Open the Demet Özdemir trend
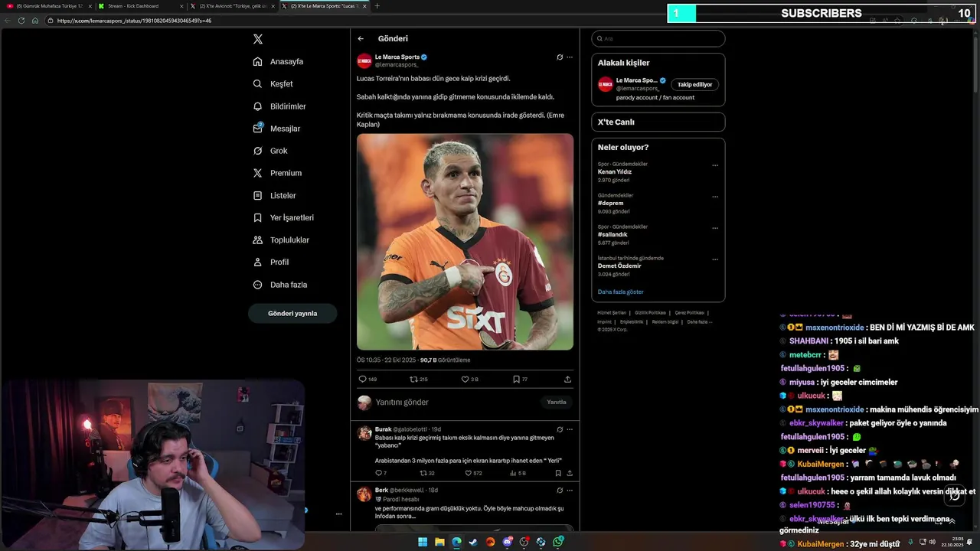This screenshot has width=980, height=551. (619, 266)
